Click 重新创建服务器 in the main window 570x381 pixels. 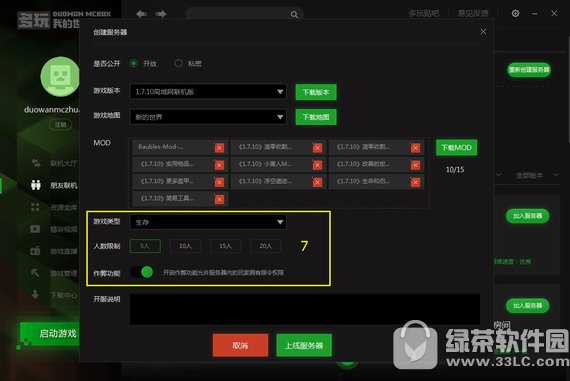pyautogui.click(x=529, y=69)
